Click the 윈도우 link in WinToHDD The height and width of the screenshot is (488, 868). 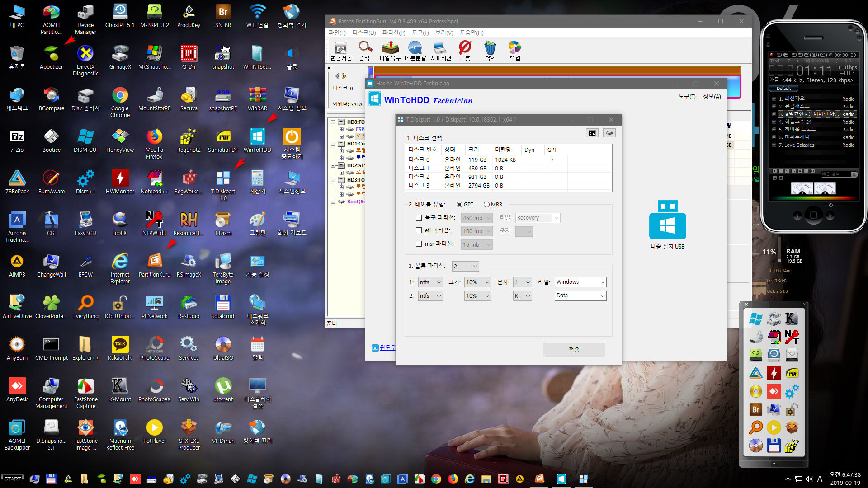[387, 347]
